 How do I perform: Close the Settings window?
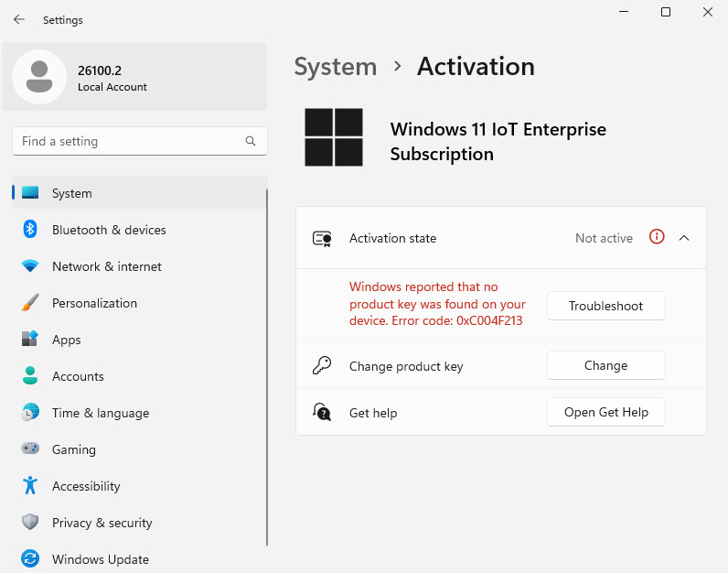click(x=708, y=12)
